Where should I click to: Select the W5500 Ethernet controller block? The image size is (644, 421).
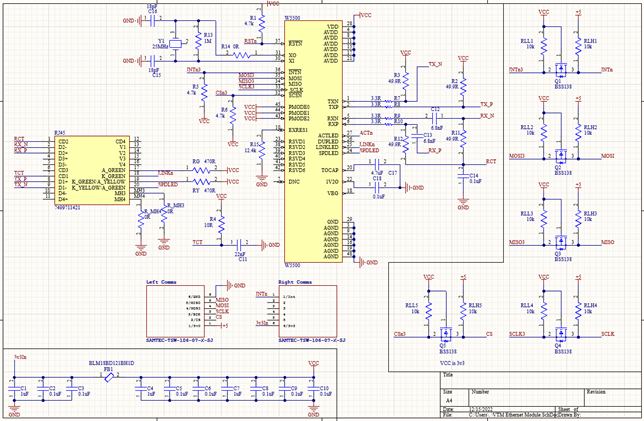(x=311, y=140)
